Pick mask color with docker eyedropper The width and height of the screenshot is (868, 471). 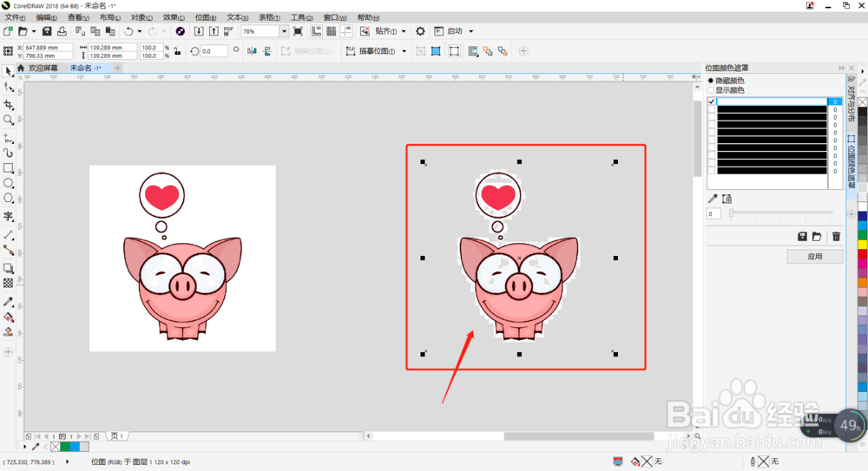point(713,199)
